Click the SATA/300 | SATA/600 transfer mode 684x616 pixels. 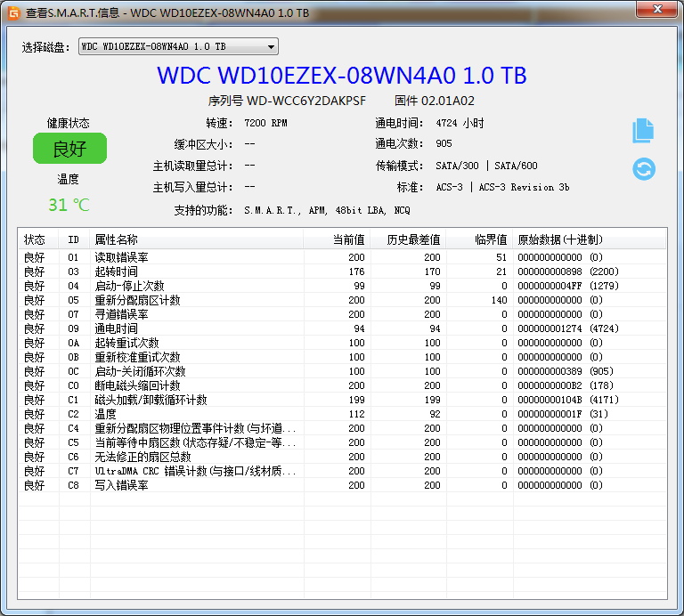pyautogui.click(x=486, y=166)
